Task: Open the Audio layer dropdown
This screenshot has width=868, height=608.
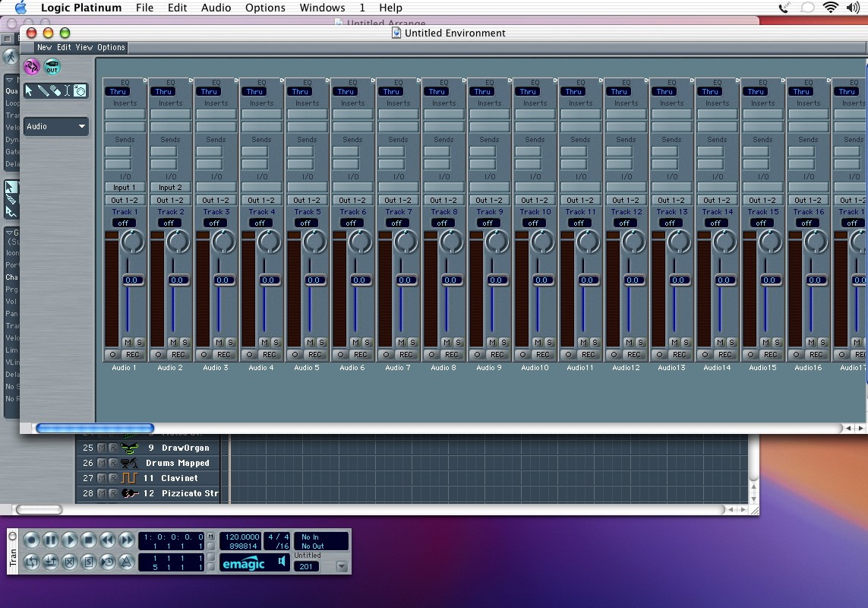Action: 56,127
